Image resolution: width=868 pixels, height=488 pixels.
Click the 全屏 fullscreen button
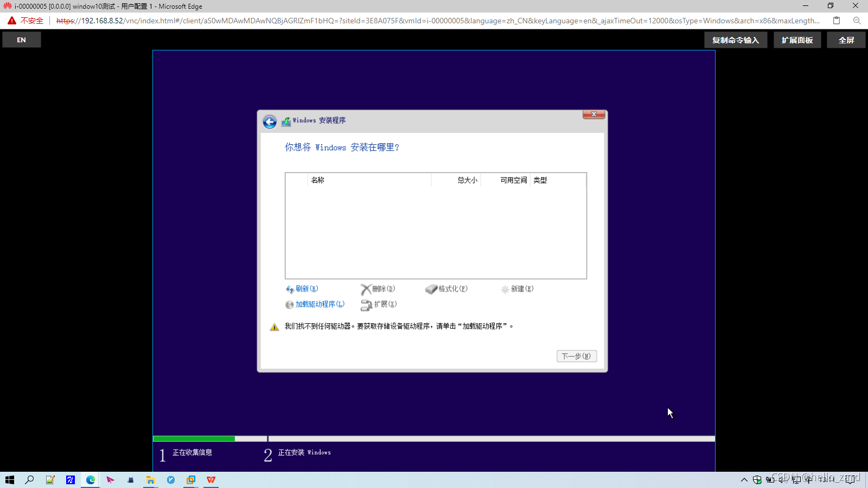[x=846, y=40]
